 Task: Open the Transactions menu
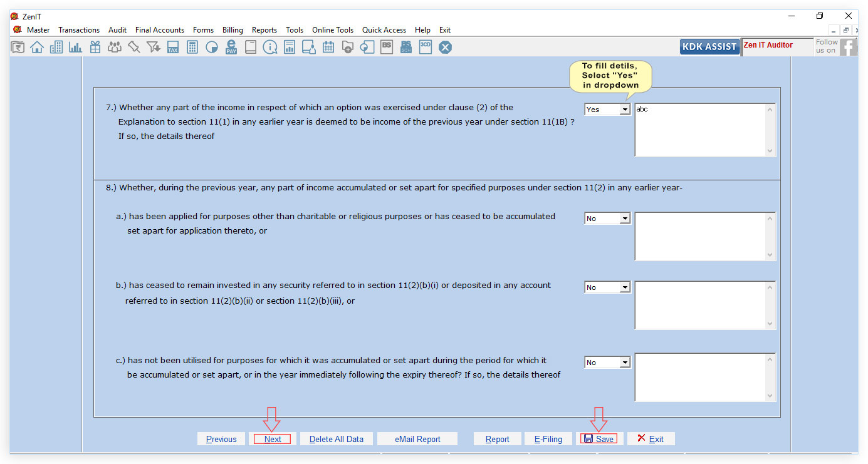click(79, 30)
